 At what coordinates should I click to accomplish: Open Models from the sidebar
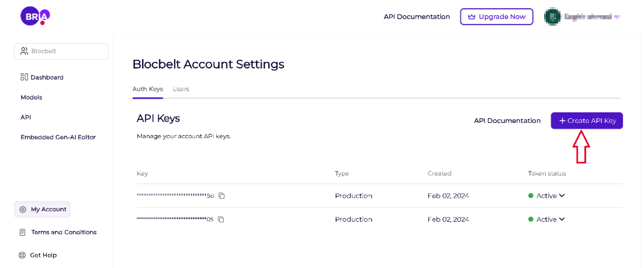coord(32,97)
